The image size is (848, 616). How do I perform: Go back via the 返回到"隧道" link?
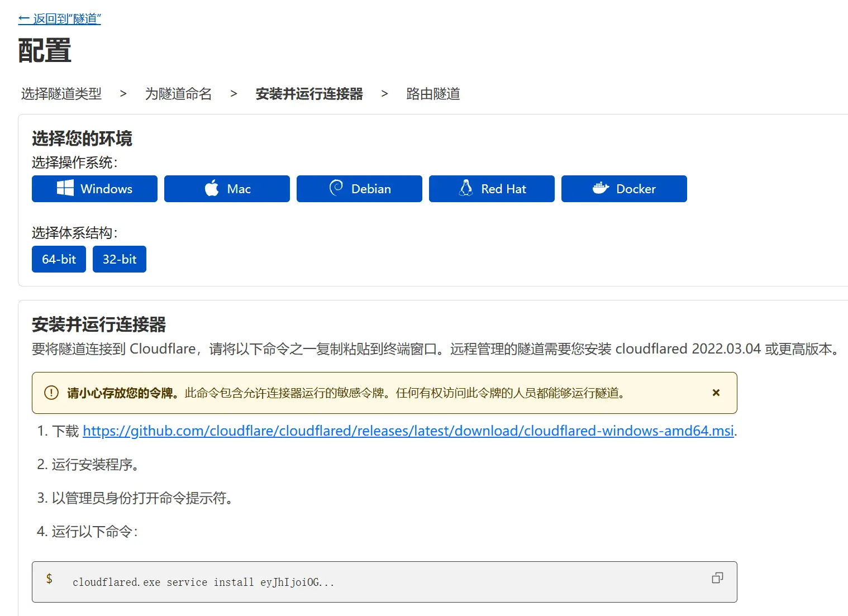[60, 18]
